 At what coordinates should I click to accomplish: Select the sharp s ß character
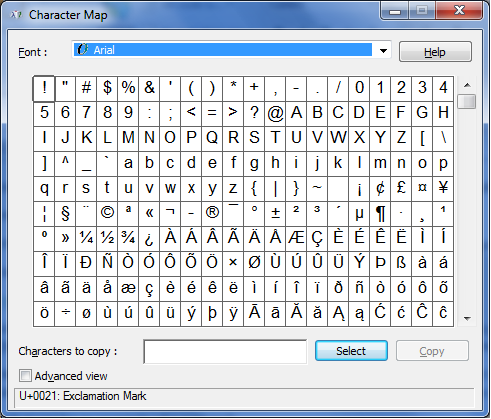pos(401,264)
